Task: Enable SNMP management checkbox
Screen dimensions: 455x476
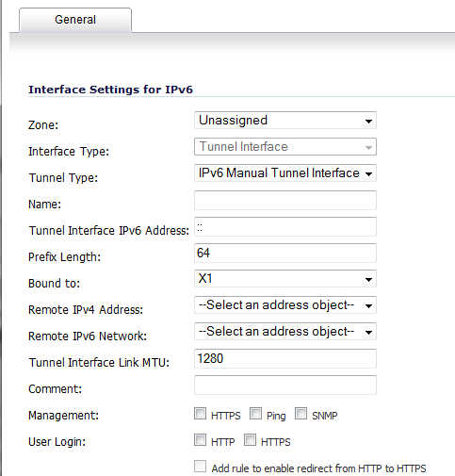Action: click(301, 414)
